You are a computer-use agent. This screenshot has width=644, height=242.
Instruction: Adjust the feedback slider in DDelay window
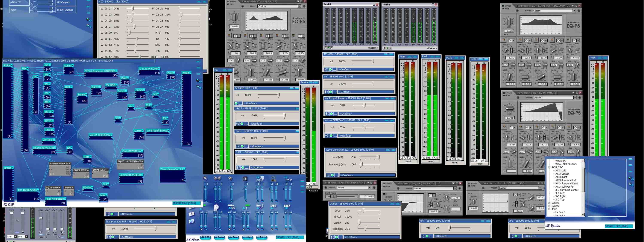click(x=365, y=229)
